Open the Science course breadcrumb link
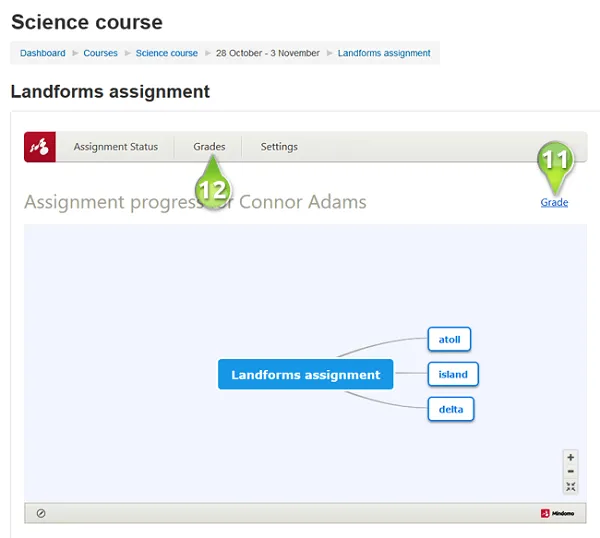600x538 pixels. (x=166, y=53)
